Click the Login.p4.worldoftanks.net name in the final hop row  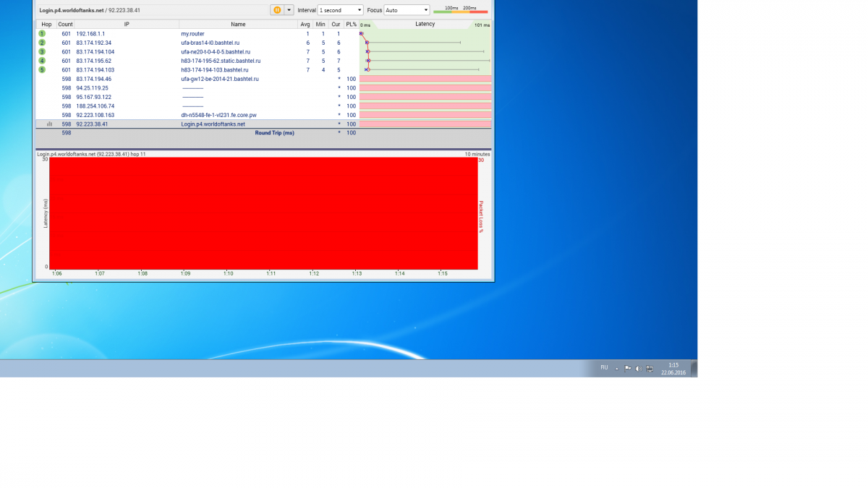213,124
